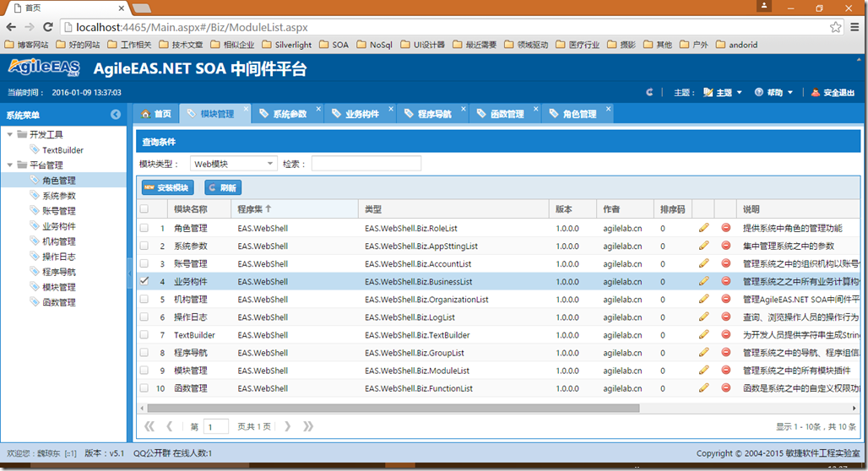The height and width of the screenshot is (471, 868).
Task: Jump to last page arrow
Action: pos(308,426)
